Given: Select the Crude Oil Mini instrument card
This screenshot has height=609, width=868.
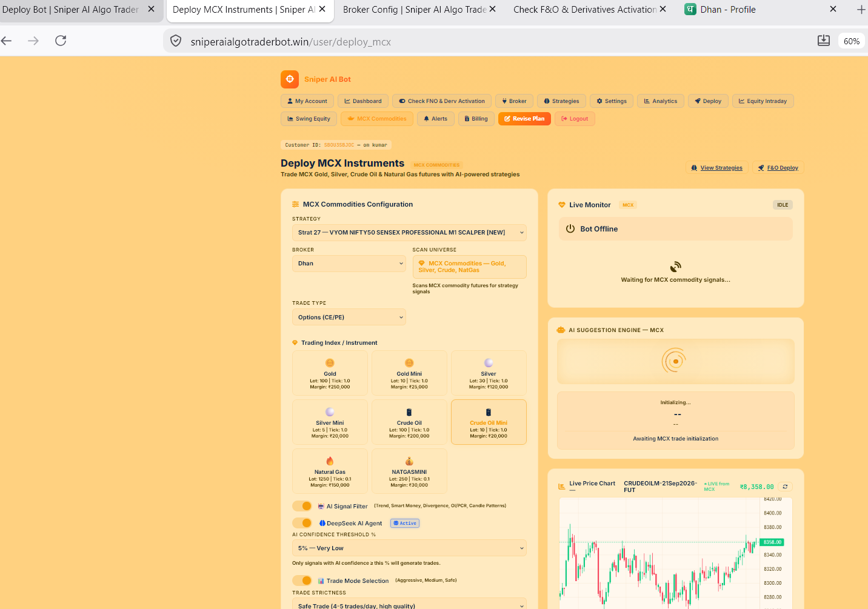Looking at the screenshot, I should [x=489, y=422].
